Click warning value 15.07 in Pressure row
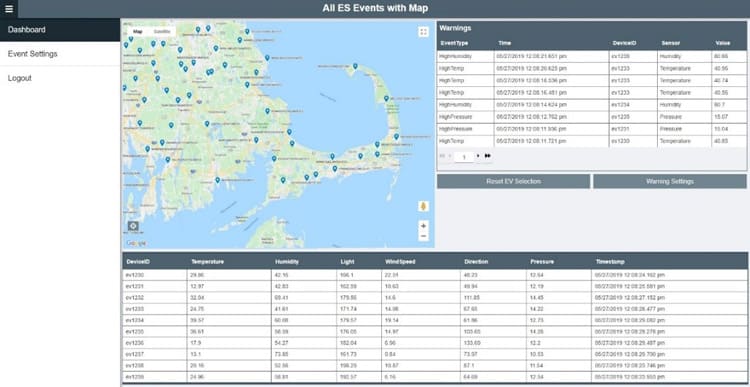 click(x=721, y=117)
